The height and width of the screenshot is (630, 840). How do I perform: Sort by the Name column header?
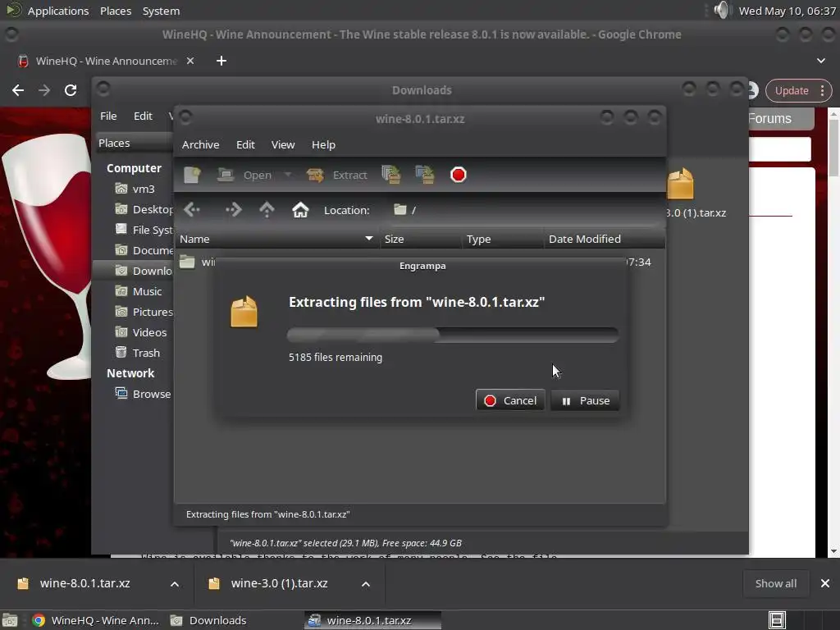pyautogui.click(x=276, y=239)
